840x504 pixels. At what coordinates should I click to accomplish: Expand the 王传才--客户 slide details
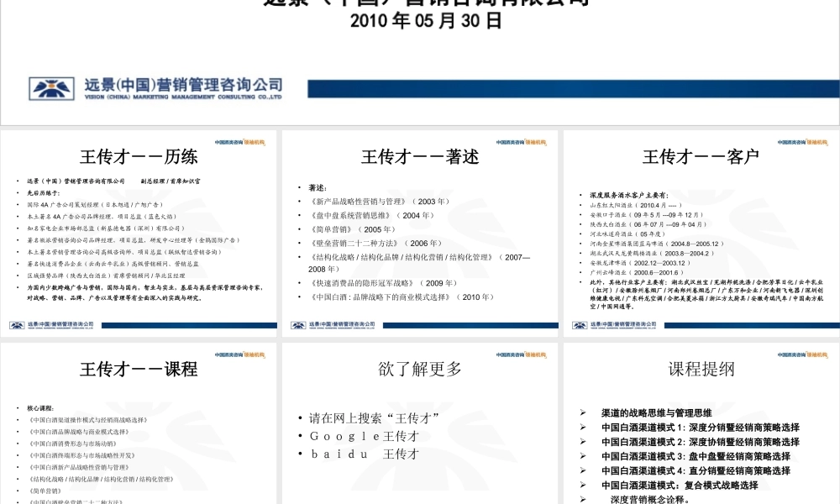click(x=700, y=155)
